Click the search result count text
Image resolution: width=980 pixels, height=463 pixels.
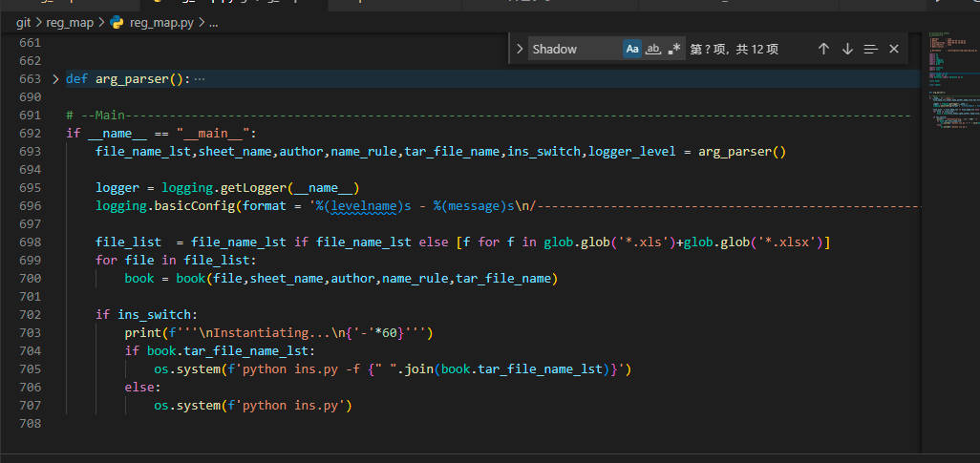[735, 49]
